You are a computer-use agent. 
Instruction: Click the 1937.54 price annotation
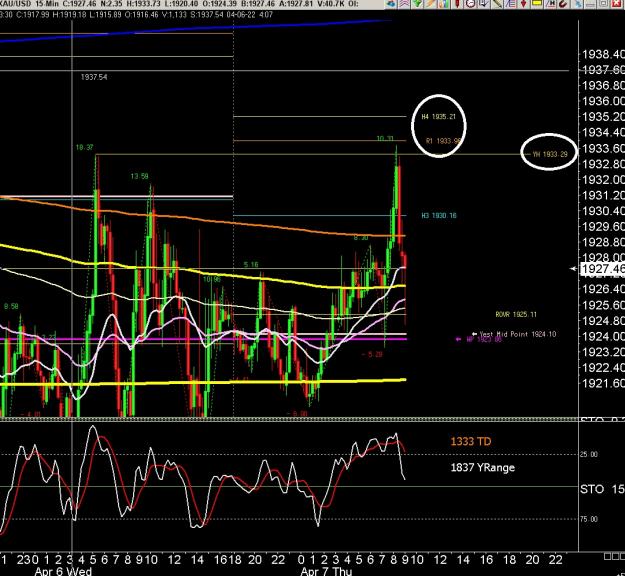coord(94,77)
